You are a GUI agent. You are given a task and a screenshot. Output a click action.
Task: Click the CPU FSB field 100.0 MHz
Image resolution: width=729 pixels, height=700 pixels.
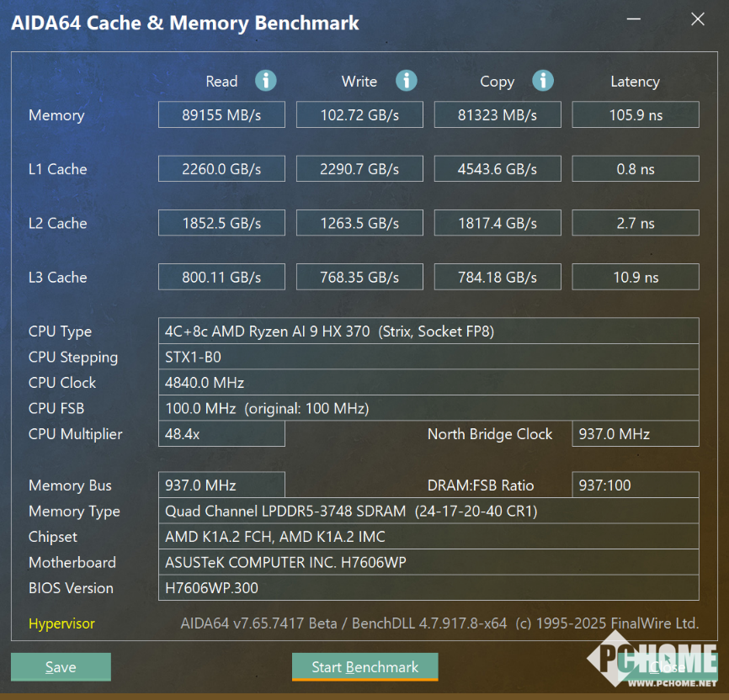tap(428, 408)
